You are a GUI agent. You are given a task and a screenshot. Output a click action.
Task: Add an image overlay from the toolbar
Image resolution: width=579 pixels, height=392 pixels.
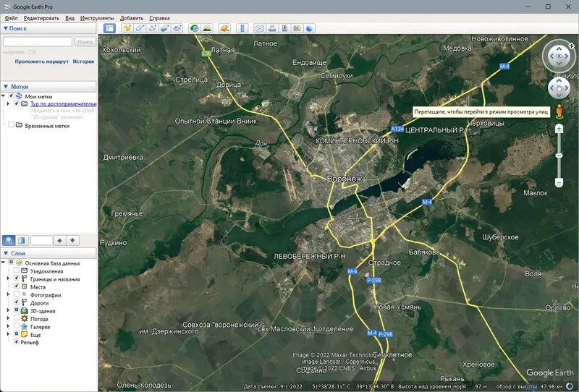click(x=165, y=28)
